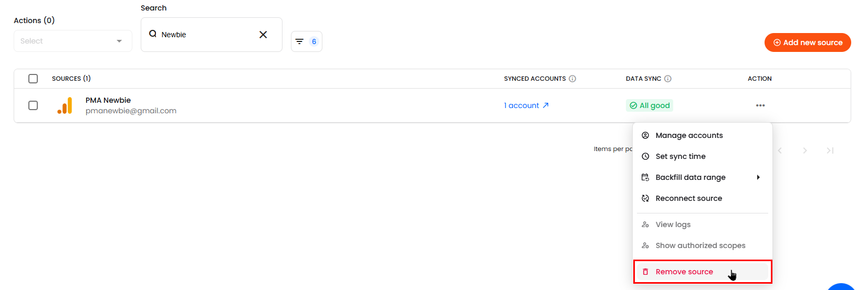The width and height of the screenshot is (868, 290).
Task: Open the Actions Select dropdown
Action: point(72,41)
